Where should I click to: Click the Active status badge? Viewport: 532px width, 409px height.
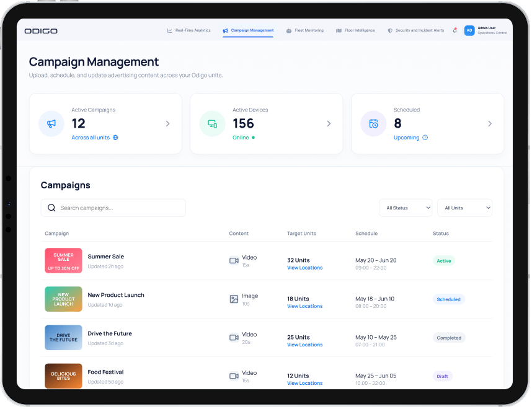coord(444,261)
